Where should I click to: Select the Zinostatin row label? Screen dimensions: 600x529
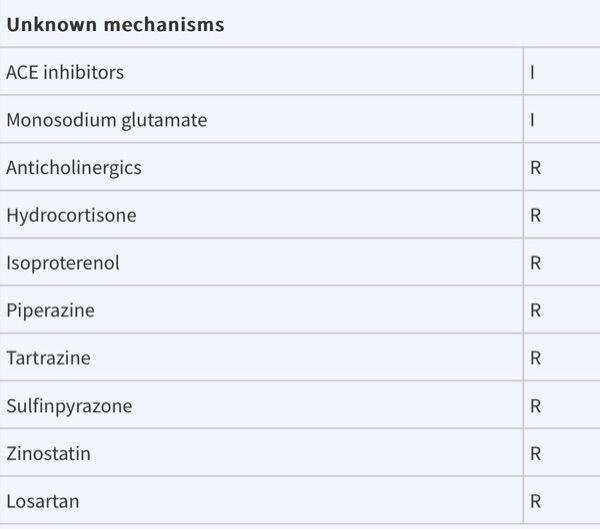48,453
